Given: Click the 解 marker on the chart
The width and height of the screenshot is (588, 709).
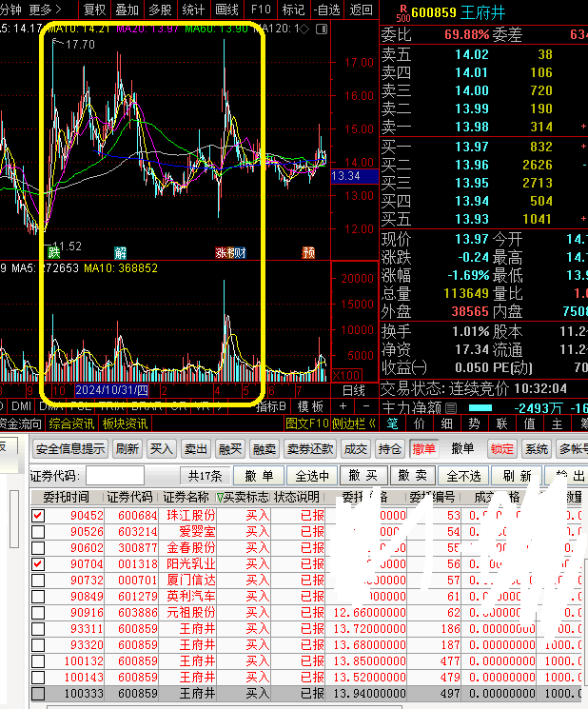Looking at the screenshot, I should (120, 253).
